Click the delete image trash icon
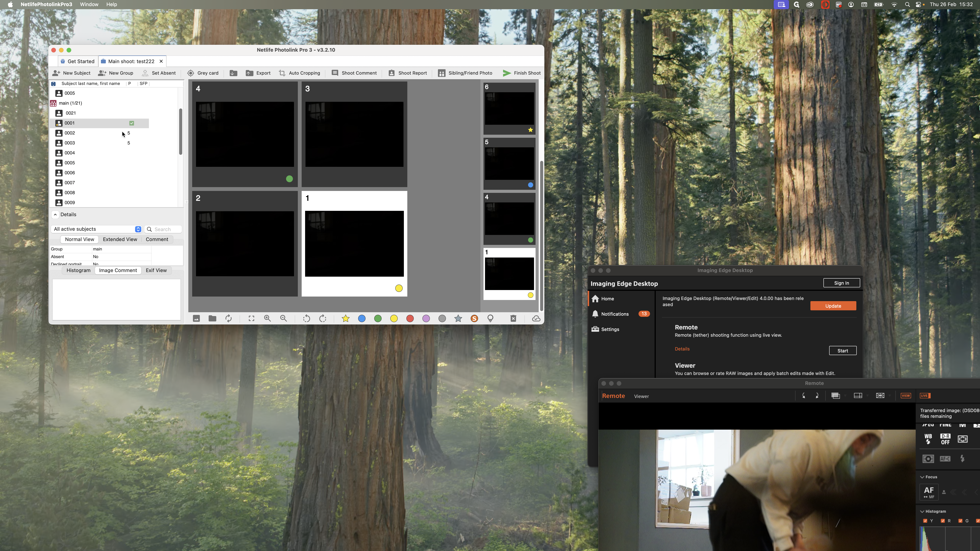This screenshot has height=551, width=980. [513, 319]
